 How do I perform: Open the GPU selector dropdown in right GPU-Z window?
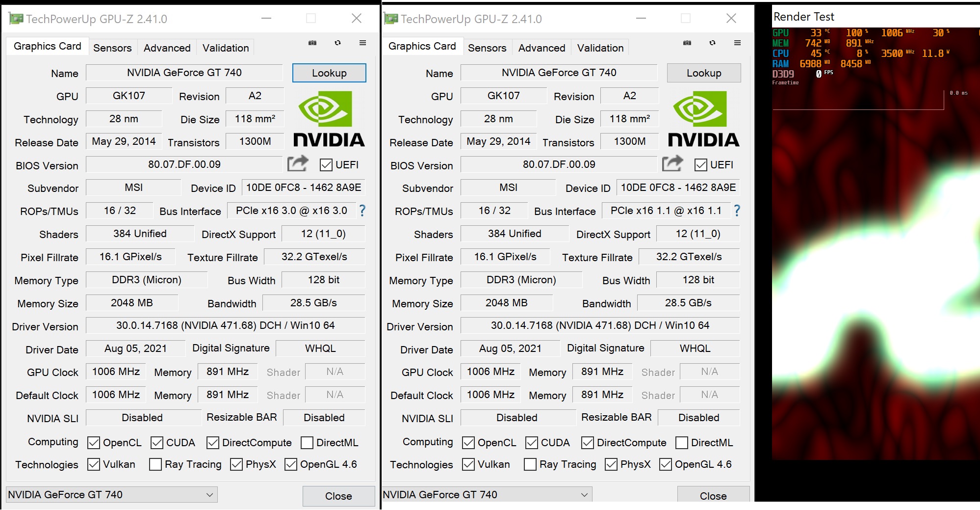point(487,495)
